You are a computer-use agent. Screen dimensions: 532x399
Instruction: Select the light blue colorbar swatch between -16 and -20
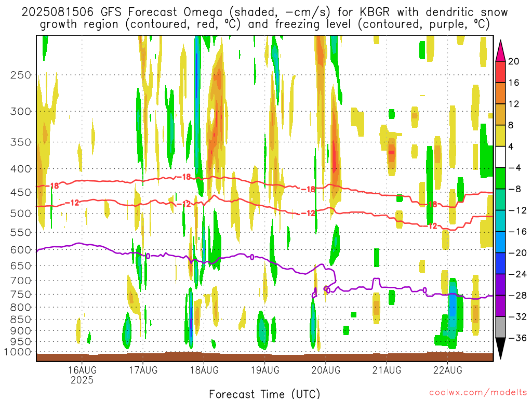tap(500, 242)
